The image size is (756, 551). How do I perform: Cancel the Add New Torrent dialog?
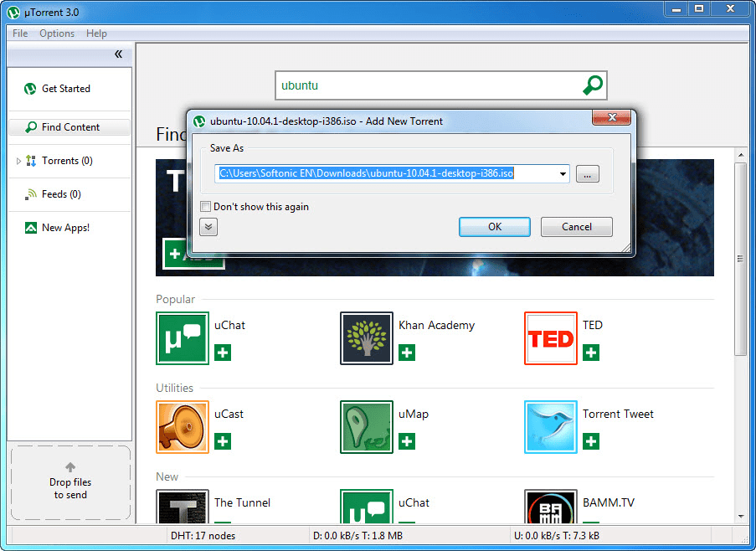(x=576, y=226)
